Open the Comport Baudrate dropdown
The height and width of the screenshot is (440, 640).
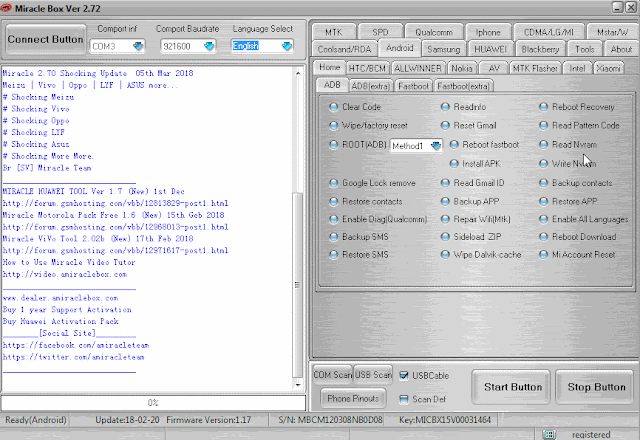(209, 46)
